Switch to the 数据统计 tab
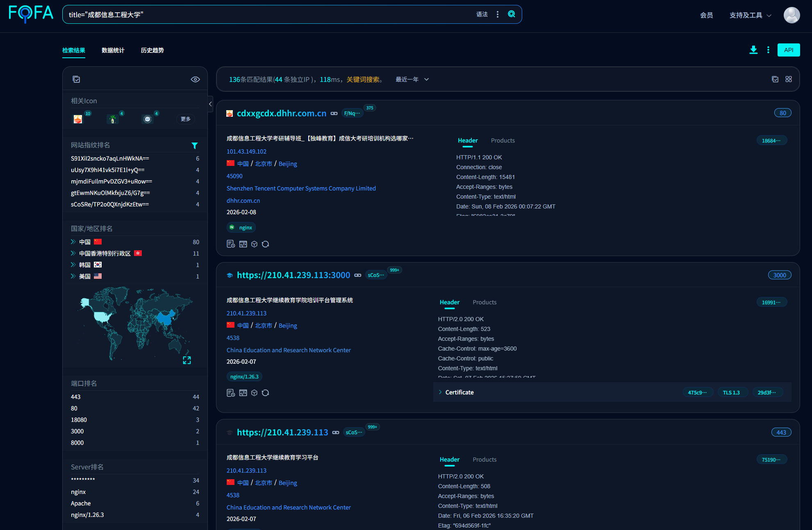Viewport: 812px width, 530px height. (113, 50)
